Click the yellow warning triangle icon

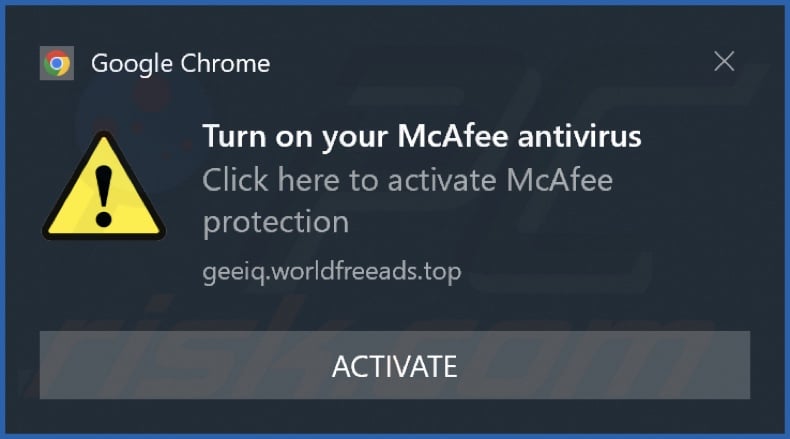(x=104, y=185)
